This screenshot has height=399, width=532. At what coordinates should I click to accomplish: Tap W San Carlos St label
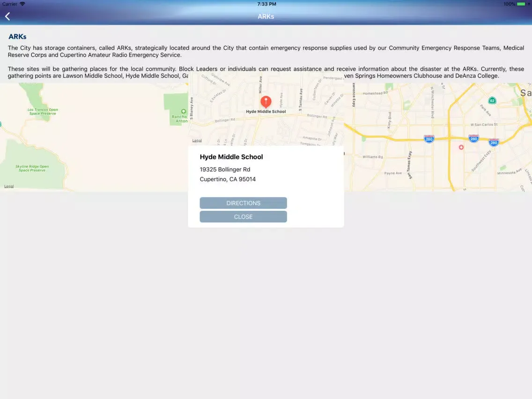[x=484, y=125]
